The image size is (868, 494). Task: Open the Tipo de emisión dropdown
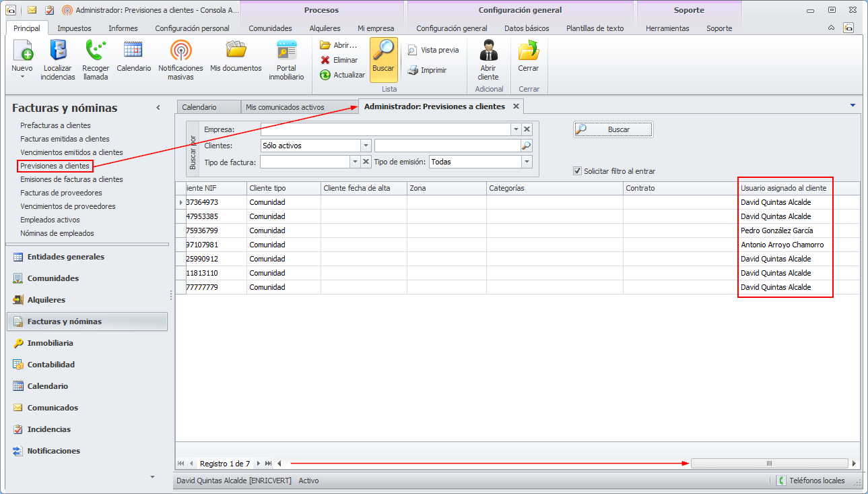(x=527, y=162)
